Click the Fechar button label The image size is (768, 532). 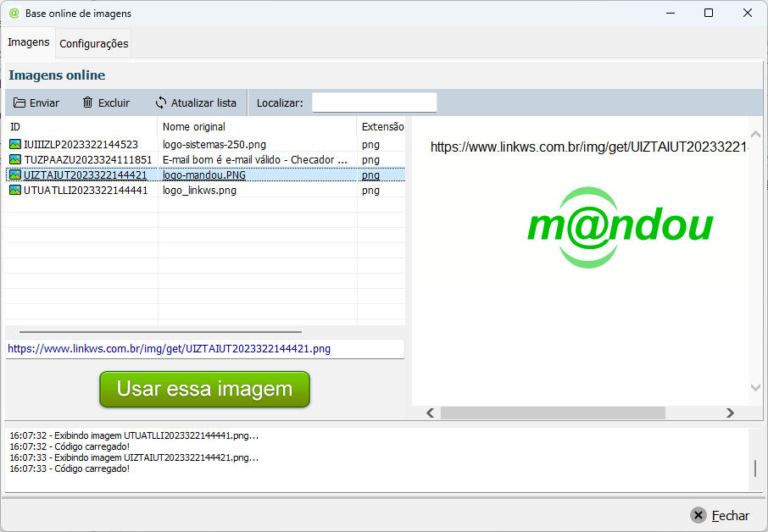[x=731, y=515]
